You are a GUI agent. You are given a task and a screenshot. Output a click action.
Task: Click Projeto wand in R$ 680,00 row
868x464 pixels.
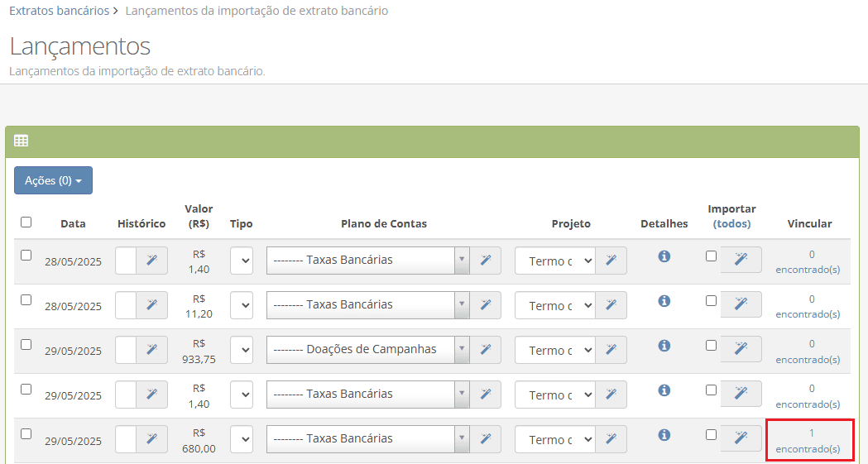point(611,439)
